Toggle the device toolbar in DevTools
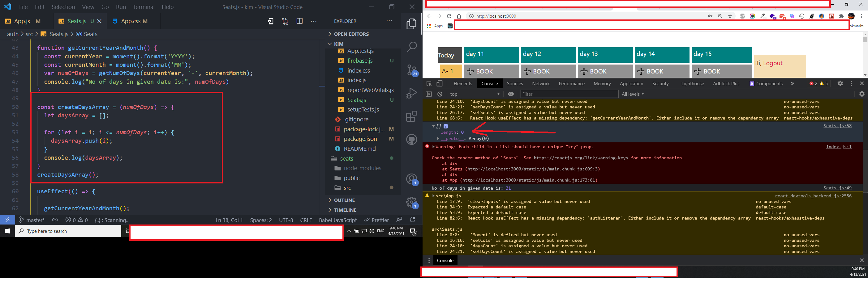 point(439,84)
